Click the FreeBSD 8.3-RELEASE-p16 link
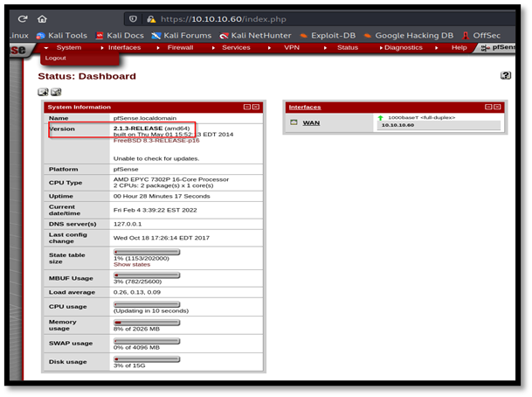The width and height of the screenshot is (532, 397). (156, 141)
